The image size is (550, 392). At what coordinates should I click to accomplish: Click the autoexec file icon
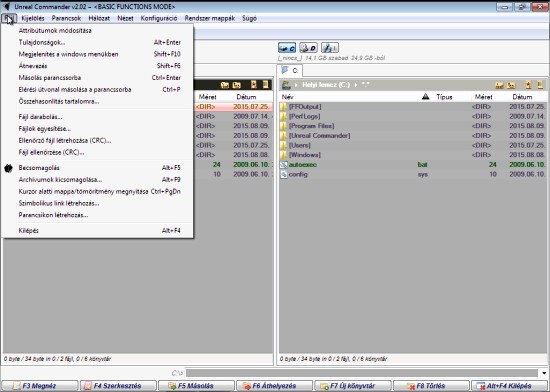coord(284,165)
